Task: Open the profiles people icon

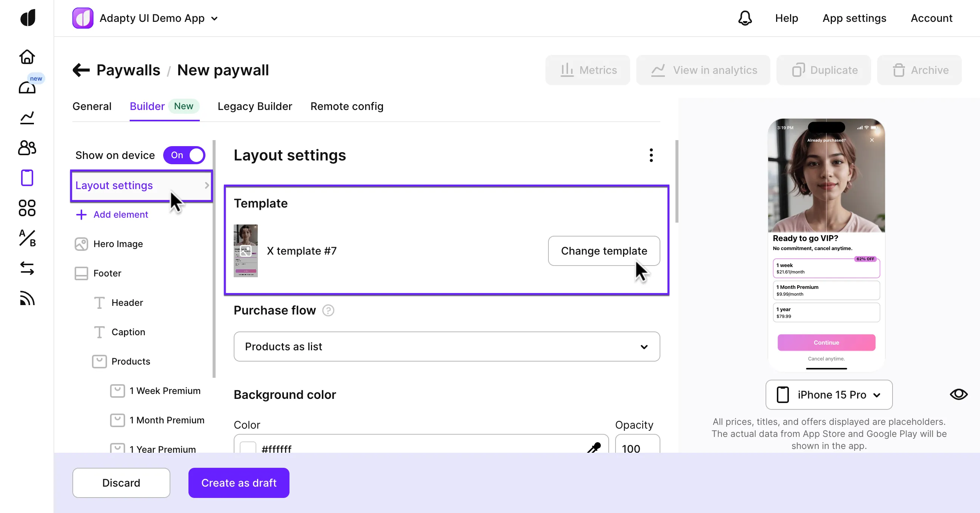Action: pyautogui.click(x=27, y=148)
